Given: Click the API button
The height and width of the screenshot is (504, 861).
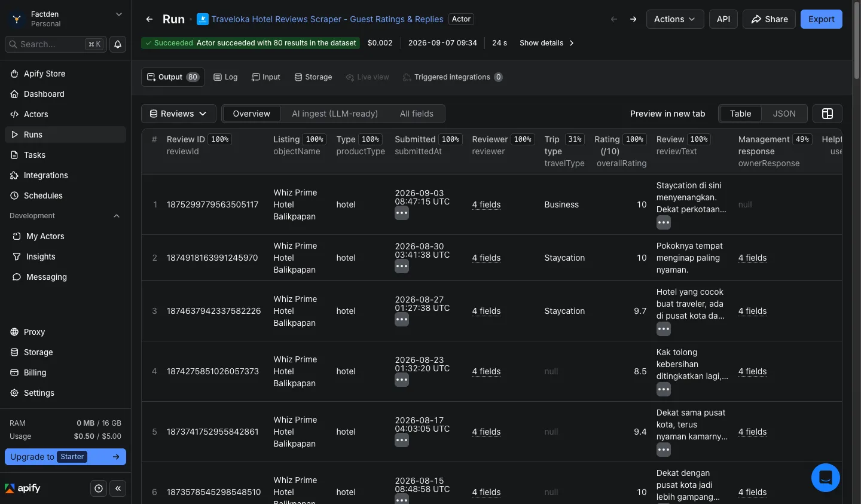Looking at the screenshot, I should coord(723,19).
